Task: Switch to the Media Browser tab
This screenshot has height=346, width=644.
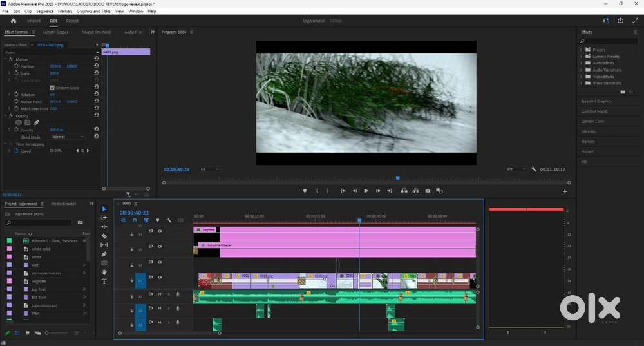Action: click(x=64, y=204)
